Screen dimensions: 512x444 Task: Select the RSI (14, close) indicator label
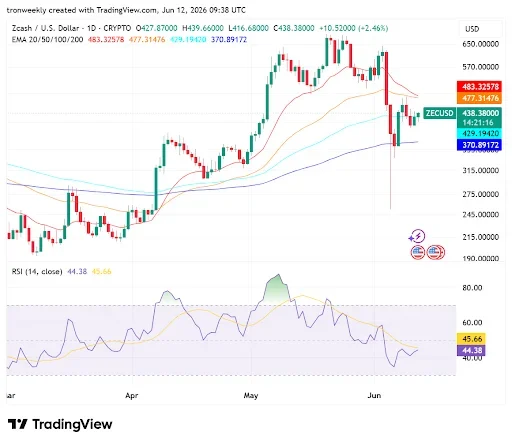pos(37,272)
